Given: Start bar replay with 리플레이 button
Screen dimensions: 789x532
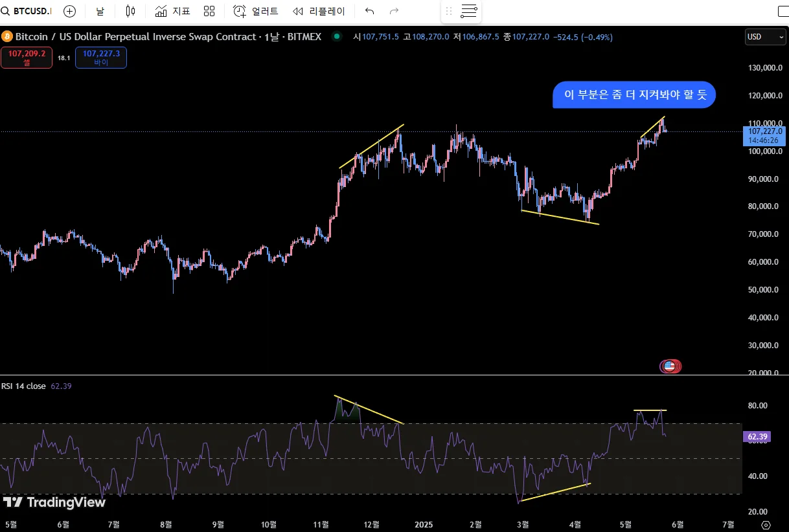Looking at the screenshot, I should [319, 11].
